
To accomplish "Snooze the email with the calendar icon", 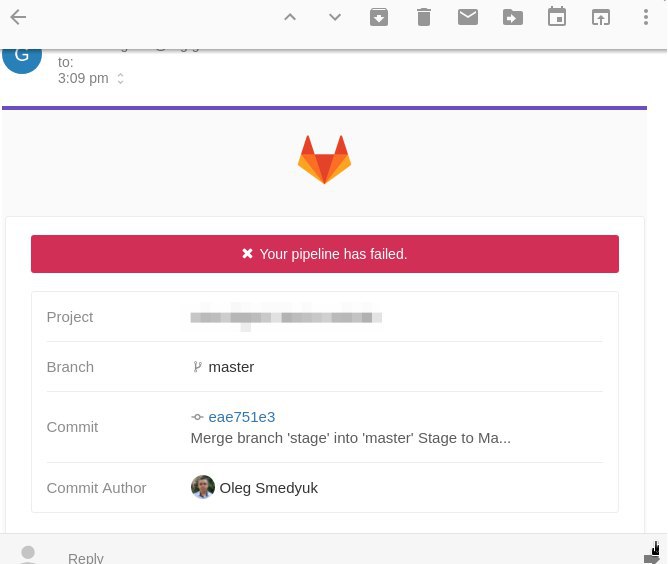I will (557, 17).
